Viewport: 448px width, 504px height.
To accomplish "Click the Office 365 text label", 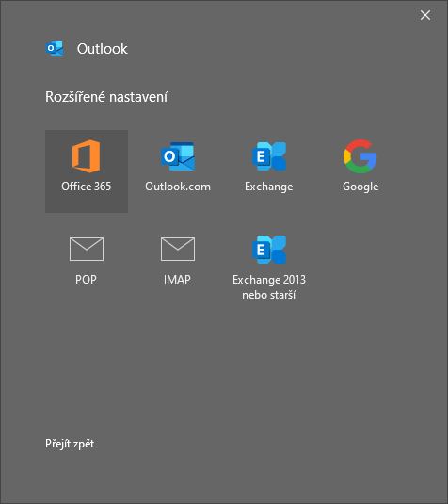I will point(86,187).
